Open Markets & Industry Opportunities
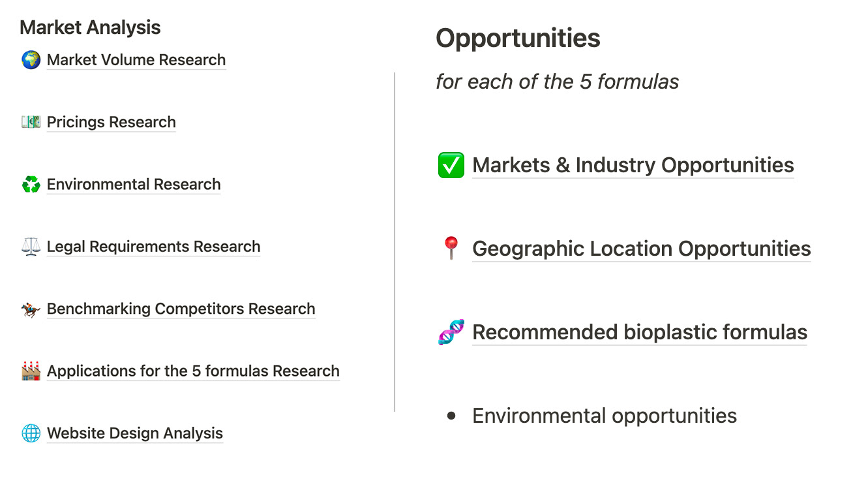 633,165
